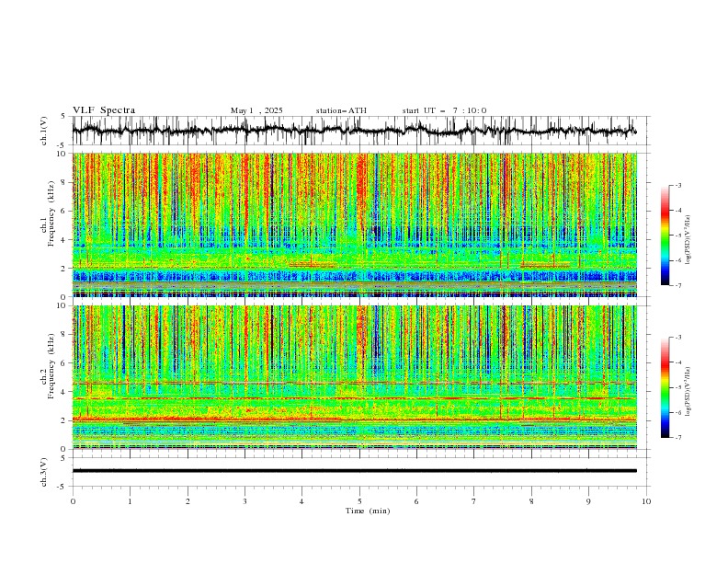Screen dimensions: 728x563
Task: Click the time axis tick label 9
Action: [x=588, y=501]
